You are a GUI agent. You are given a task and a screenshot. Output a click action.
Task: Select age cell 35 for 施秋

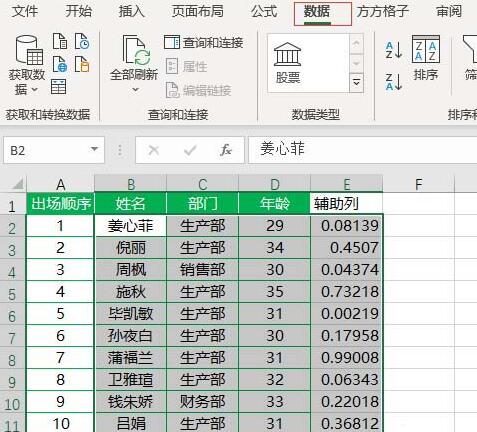275,292
